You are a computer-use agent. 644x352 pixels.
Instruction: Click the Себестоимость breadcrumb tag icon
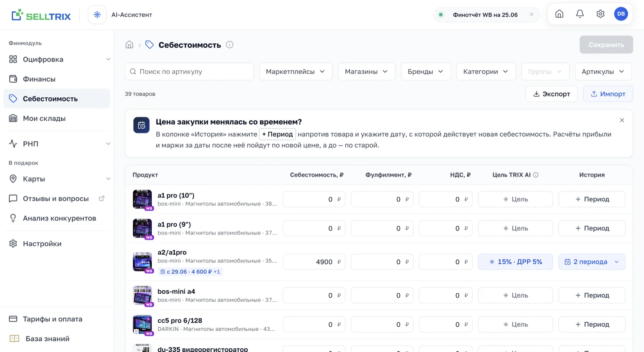pyautogui.click(x=149, y=45)
